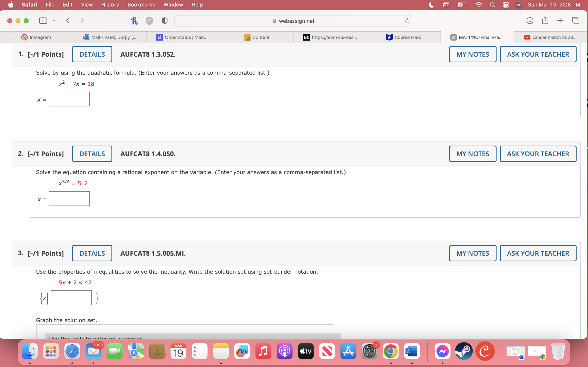The height and width of the screenshot is (367, 588).
Task: Share the current page
Action: (545, 21)
